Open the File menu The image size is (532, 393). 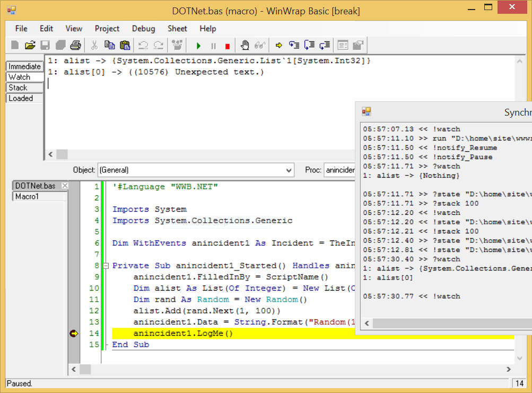[21, 29]
